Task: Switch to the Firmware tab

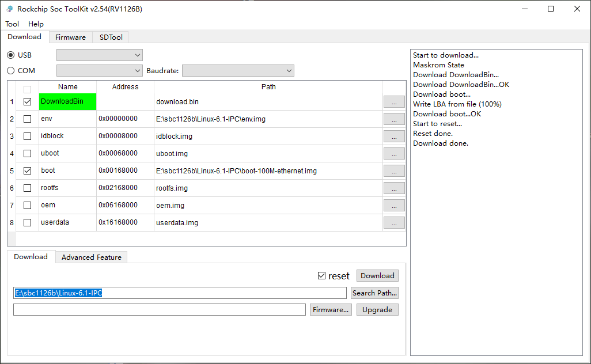Action: [x=70, y=37]
